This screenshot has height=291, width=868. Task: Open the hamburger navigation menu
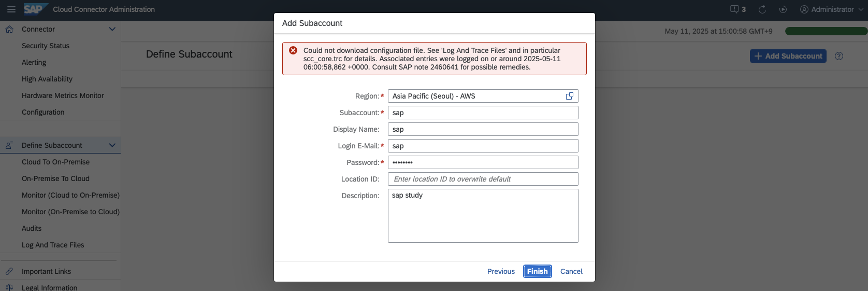tap(11, 9)
